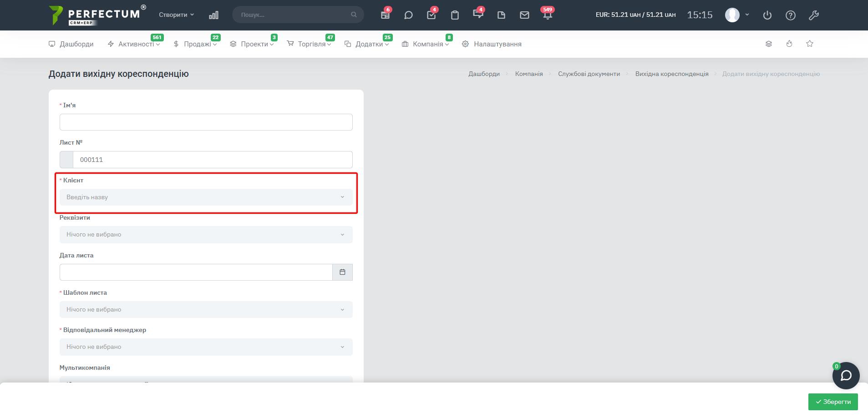Click the mail envelope icon
868x418 pixels.
[x=524, y=15]
